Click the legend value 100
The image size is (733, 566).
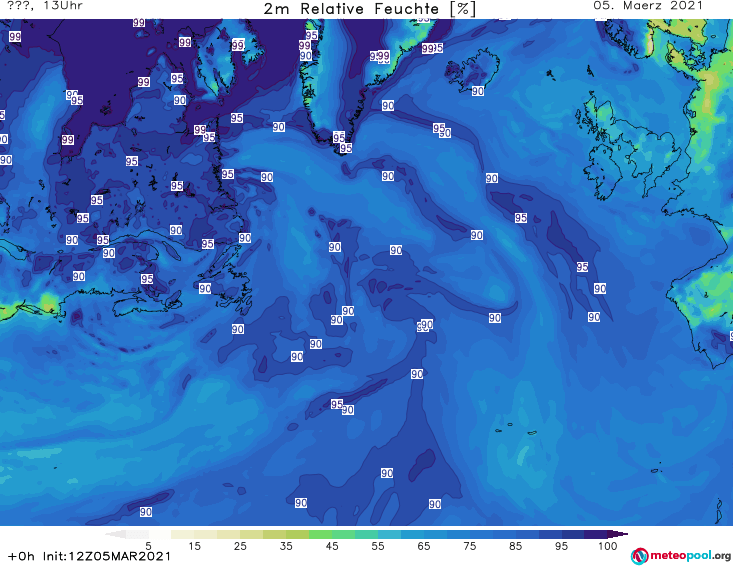(x=608, y=546)
